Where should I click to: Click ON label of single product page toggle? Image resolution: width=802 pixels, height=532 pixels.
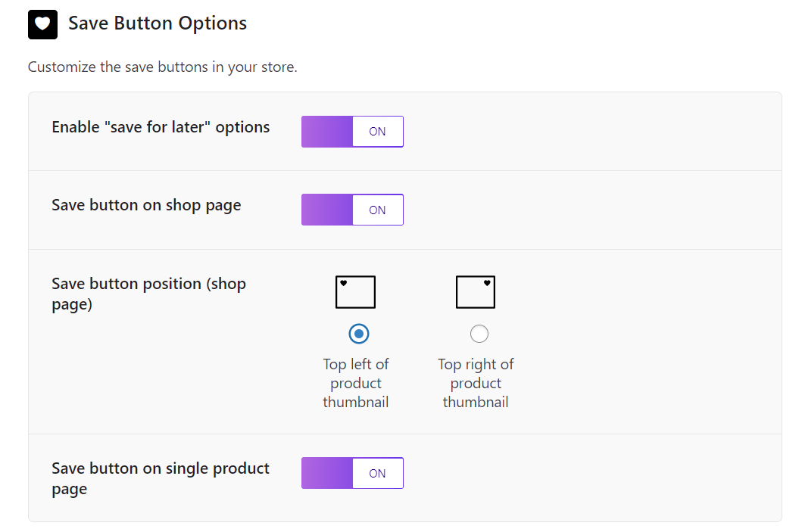(x=377, y=473)
